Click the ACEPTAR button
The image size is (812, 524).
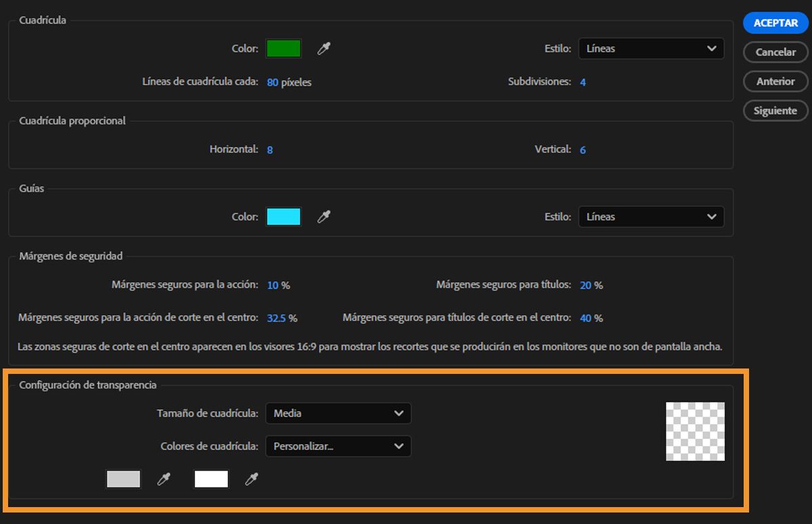tap(775, 23)
